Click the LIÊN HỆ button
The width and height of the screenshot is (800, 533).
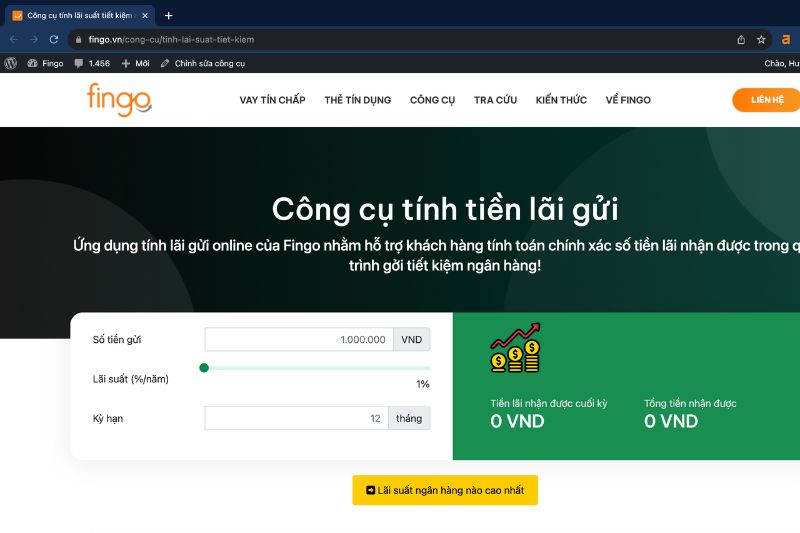[x=766, y=100]
